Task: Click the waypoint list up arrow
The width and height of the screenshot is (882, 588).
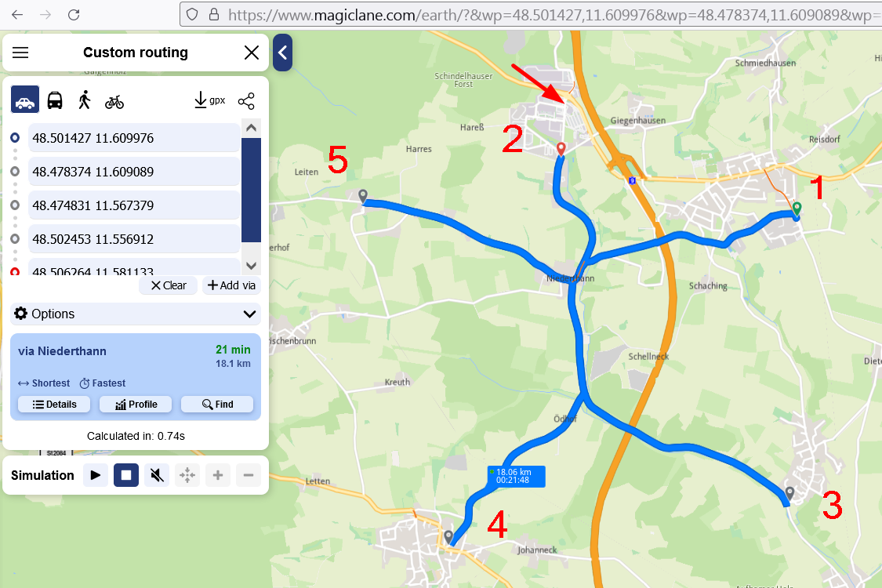Action: (252, 128)
